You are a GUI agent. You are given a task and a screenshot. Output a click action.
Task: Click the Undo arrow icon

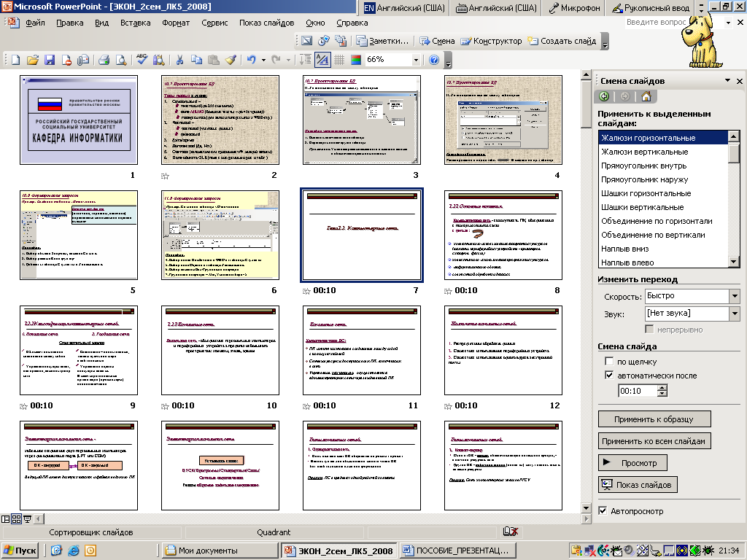(251, 60)
